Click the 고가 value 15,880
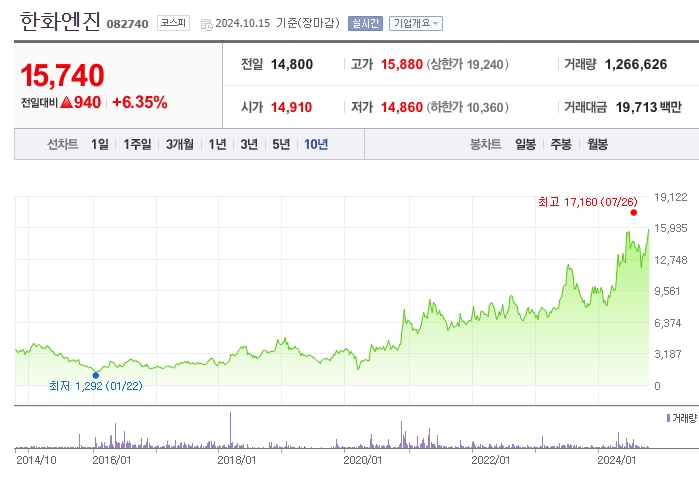This screenshot has width=699, height=480. (401, 64)
